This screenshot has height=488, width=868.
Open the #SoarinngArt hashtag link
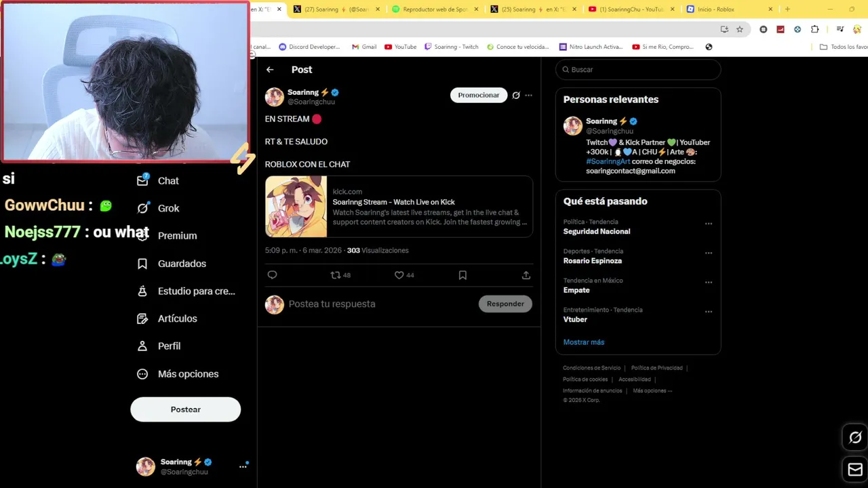[x=608, y=161]
